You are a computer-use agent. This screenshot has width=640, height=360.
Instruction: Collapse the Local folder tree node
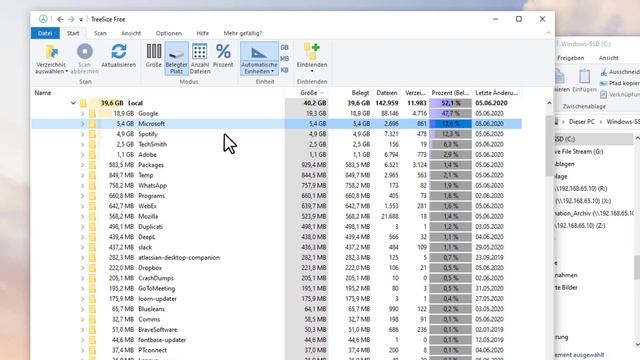point(73,103)
